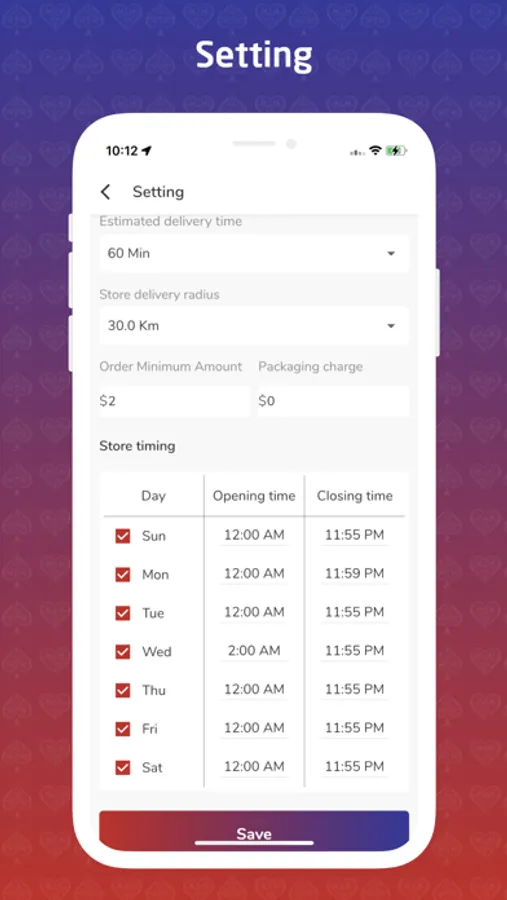Disable the Fri checkbox
The image size is (507, 900).
coord(123,729)
